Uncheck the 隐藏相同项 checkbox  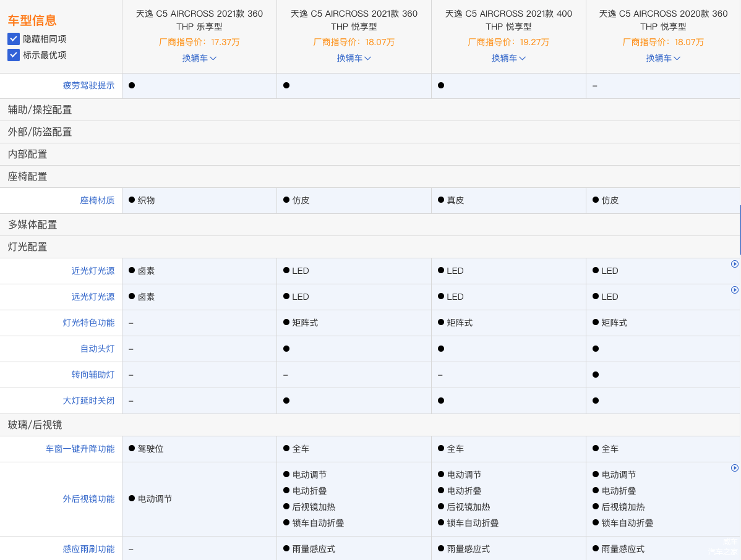tap(13, 39)
